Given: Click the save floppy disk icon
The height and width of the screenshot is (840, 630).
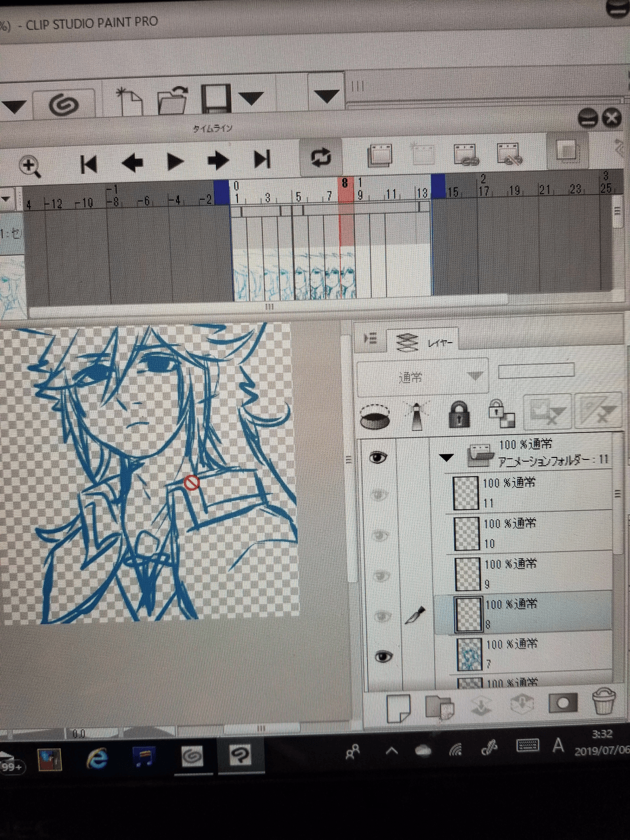Looking at the screenshot, I should pyautogui.click(x=215, y=99).
